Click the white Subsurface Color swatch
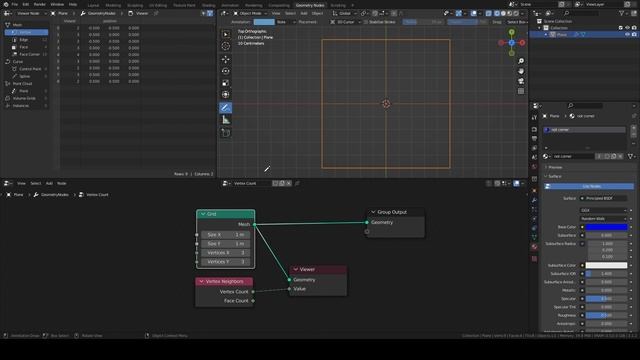 click(606, 265)
